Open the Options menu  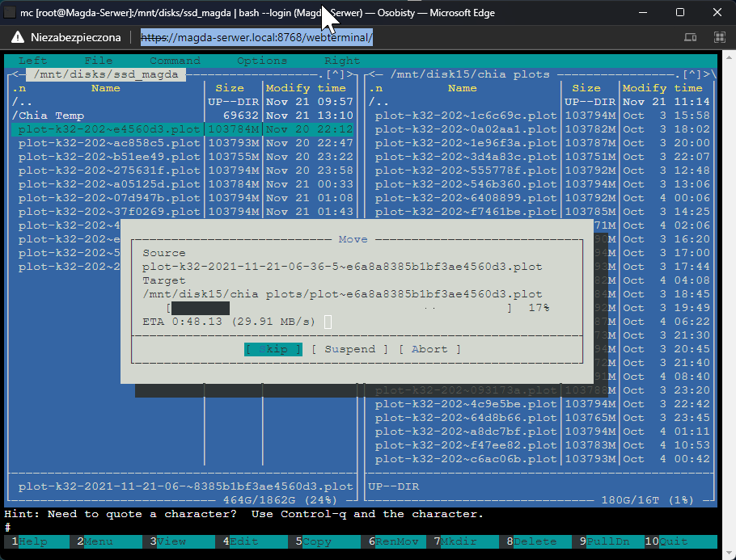click(261, 61)
